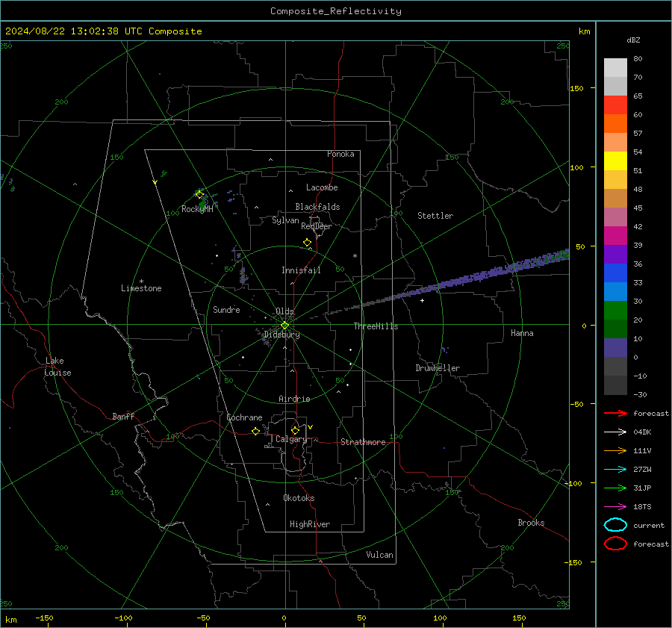672x628 pixels.
Task: Click the red forecast arrow in legend
Action: [615, 413]
